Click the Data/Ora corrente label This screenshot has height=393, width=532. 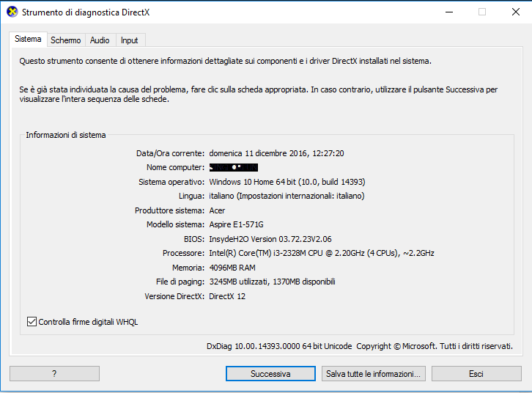[170, 153]
